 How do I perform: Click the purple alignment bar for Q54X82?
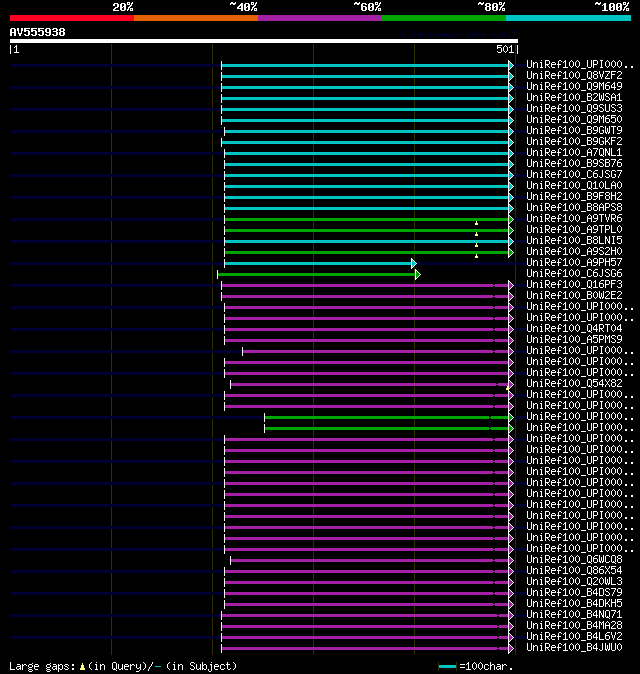(x=370, y=385)
